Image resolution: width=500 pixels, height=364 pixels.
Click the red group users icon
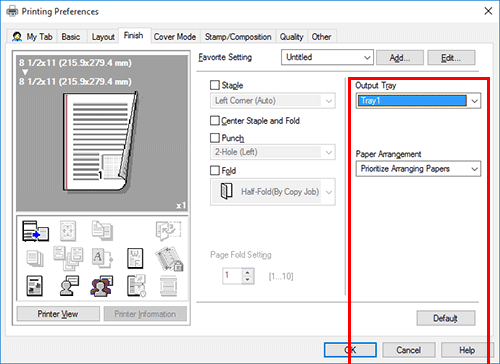point(102,286)
